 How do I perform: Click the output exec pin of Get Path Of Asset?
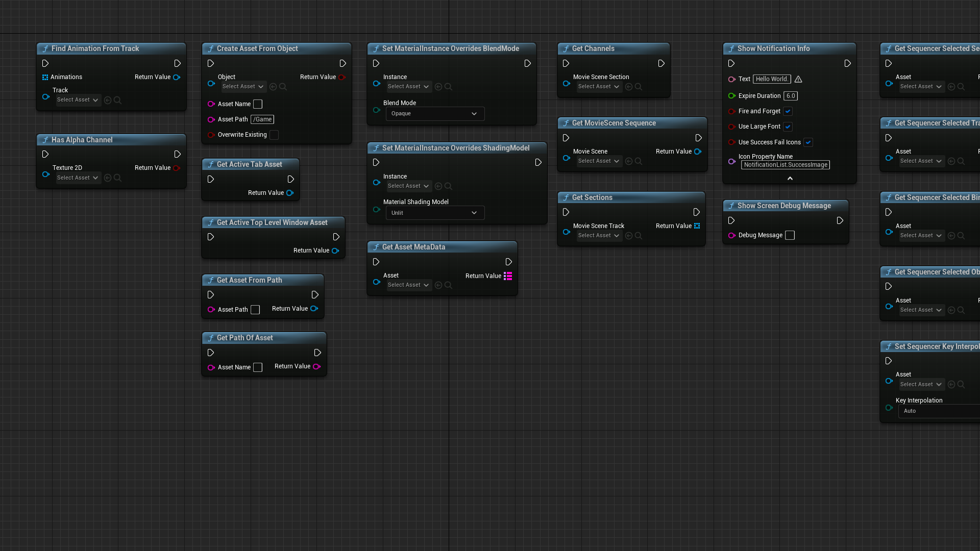[317, 353]
